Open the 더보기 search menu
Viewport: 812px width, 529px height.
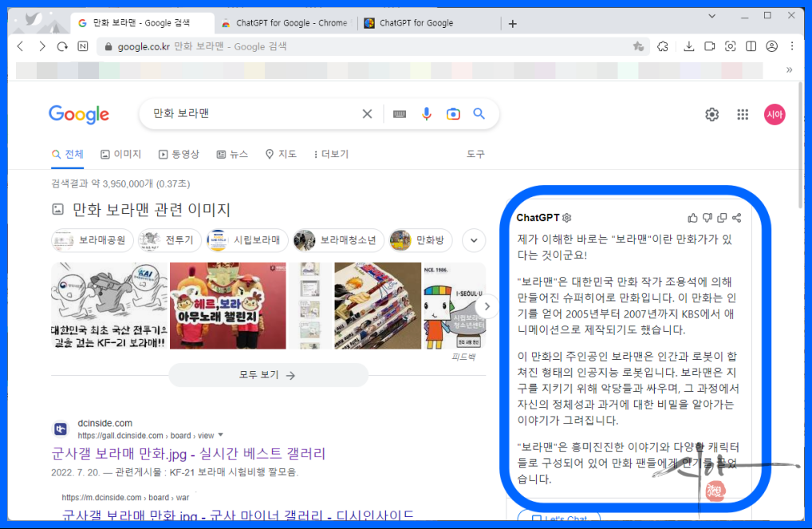pos(332,155)
